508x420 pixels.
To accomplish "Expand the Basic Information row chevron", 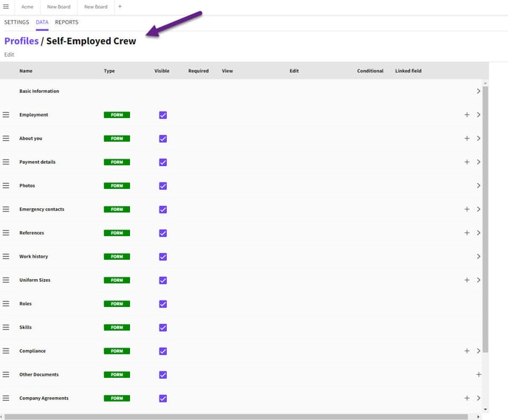I will click(478, 92).
